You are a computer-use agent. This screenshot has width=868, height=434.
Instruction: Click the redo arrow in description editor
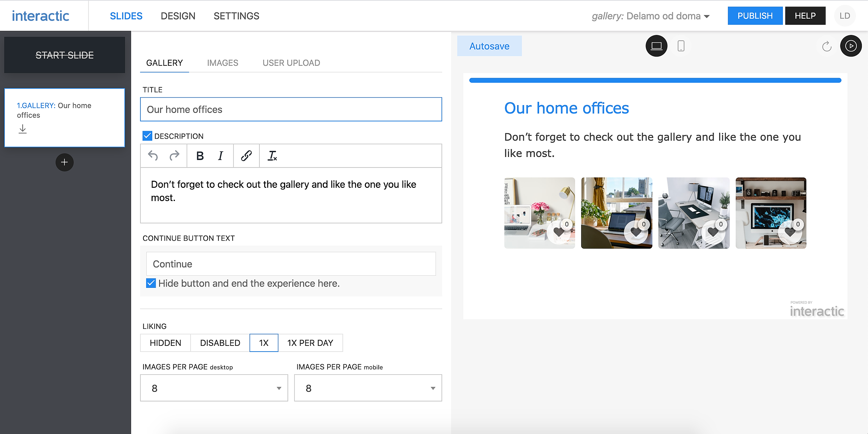(174, 156)
